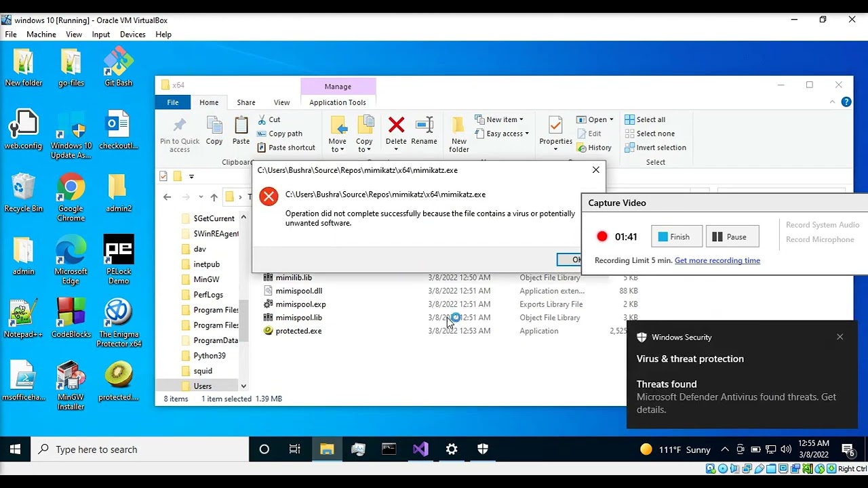Click Copy path in ribbon
Viewport: 868px width, 488px height.
(x=279, y=134)
